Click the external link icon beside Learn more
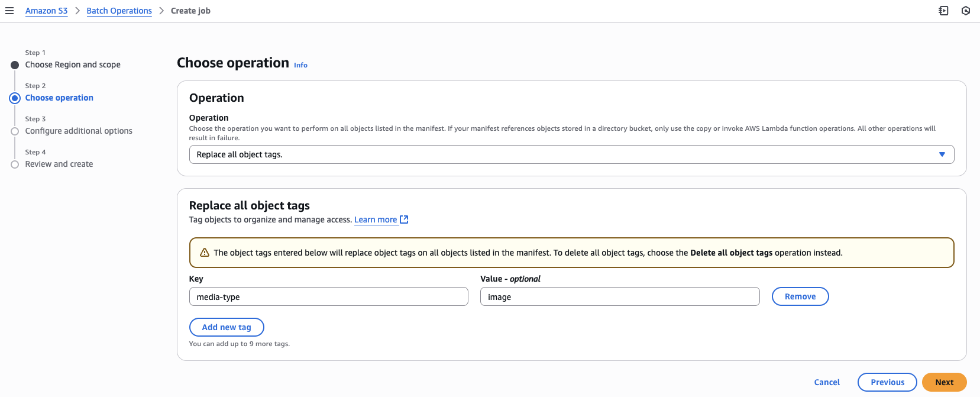The width and height of the screenshot is (980, 397). [x=404, y=220]
